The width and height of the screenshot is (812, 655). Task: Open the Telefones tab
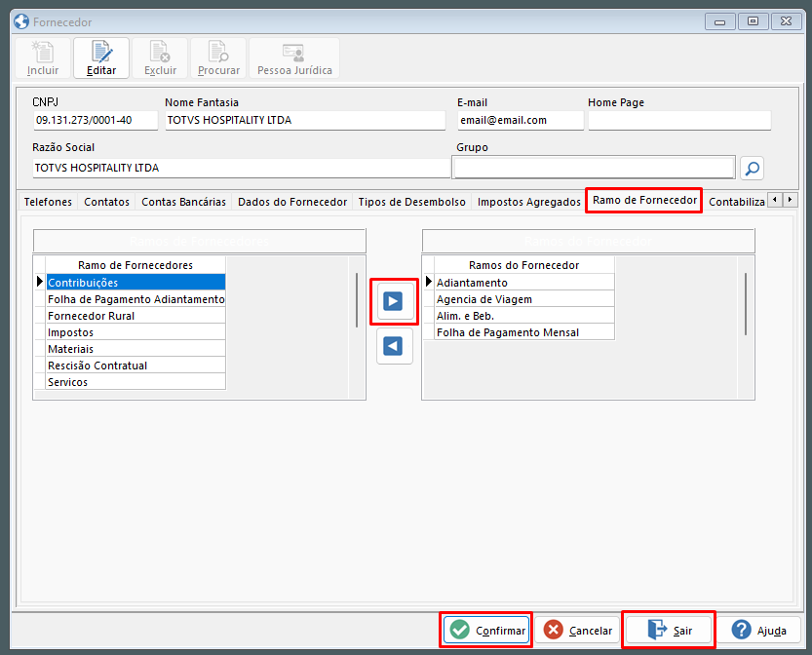(48, 202)
